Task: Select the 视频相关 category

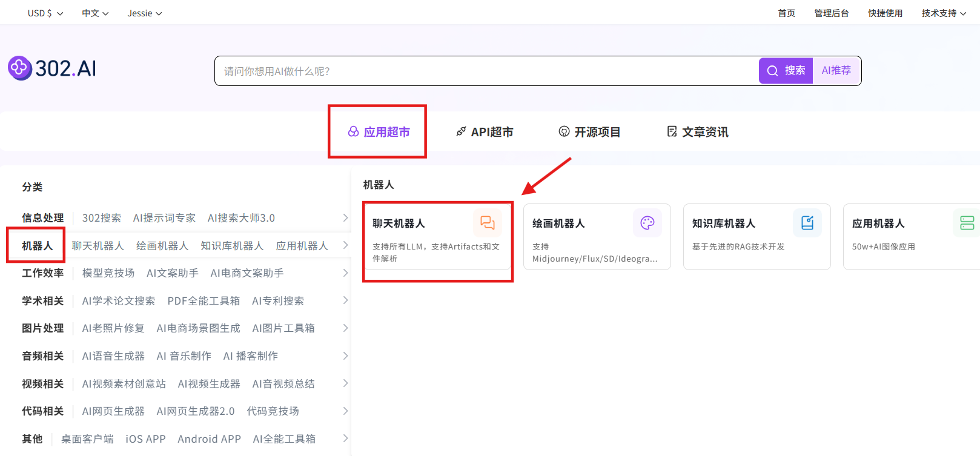Action: click(x=43, y=384)
